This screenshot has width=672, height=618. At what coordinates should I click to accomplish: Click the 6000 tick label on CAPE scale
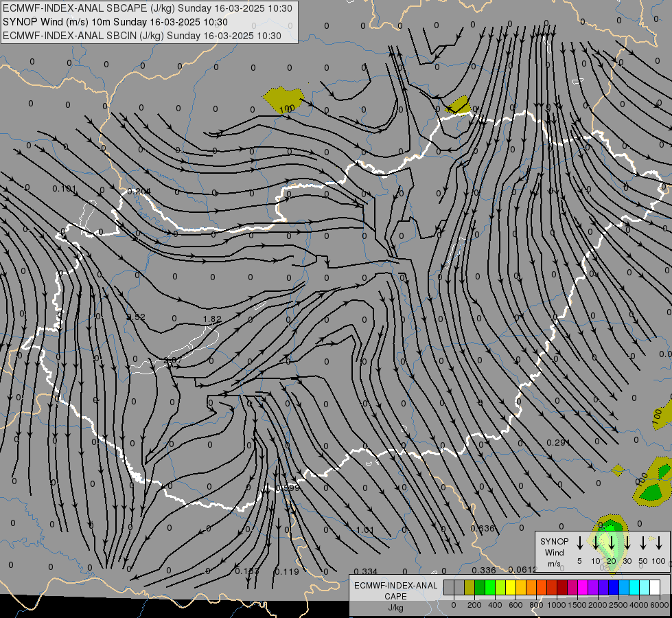click(x=660, y=605)
